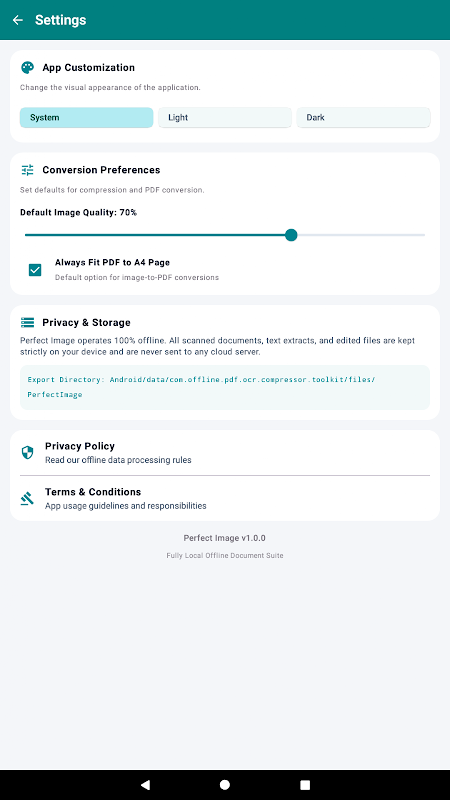Image resolution: width=450 pixels, height=800 pixels.
Task: Tap the Android recent apps square
Action: point(305,785)
